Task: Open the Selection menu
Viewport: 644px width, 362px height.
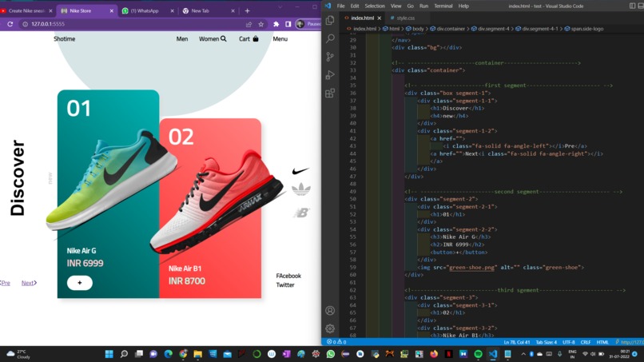Action: click(x=375, y=6)
